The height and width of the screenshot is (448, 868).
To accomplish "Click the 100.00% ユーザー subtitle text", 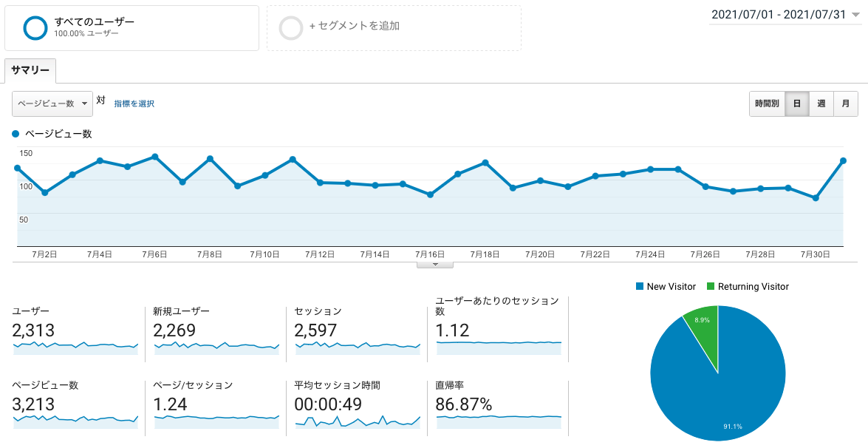I will (86, 33).
